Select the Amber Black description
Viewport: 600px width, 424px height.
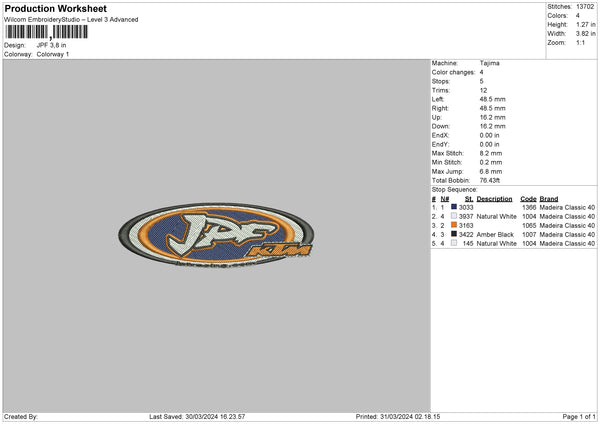click(x=495, y=235)
